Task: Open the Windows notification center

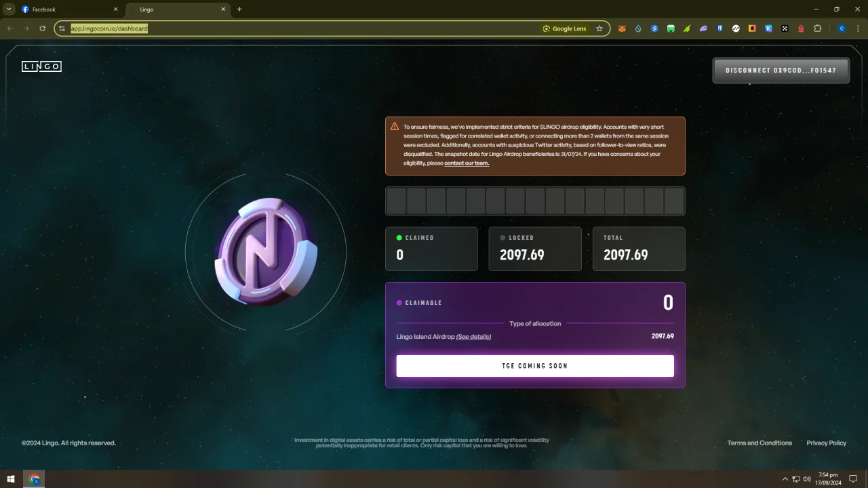Action: [854, 479]
